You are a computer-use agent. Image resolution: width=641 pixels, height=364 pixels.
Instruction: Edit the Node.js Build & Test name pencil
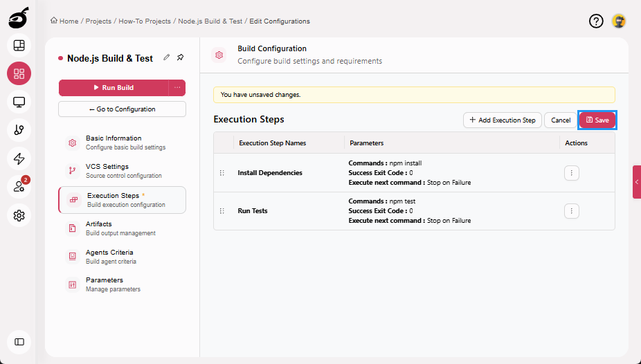[166, 57]
